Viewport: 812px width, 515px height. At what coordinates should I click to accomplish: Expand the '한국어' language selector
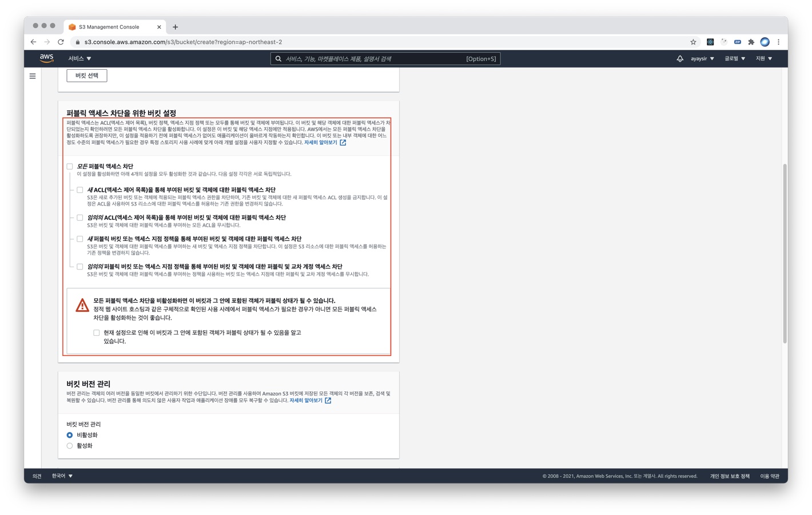(62, 476)
